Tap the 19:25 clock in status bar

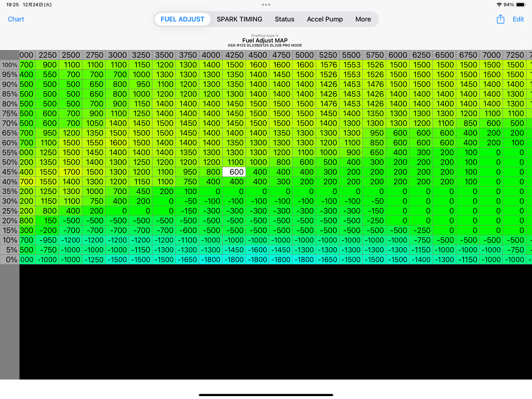point(12,4)
